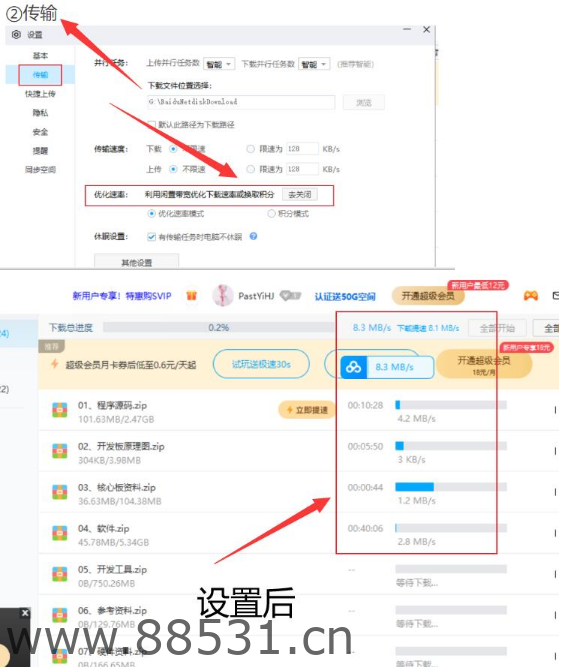Viewport: 565px width, 670px height.
Task: Click 03、核心板资料.zip file icon
Action: click(x=60, y=491)
